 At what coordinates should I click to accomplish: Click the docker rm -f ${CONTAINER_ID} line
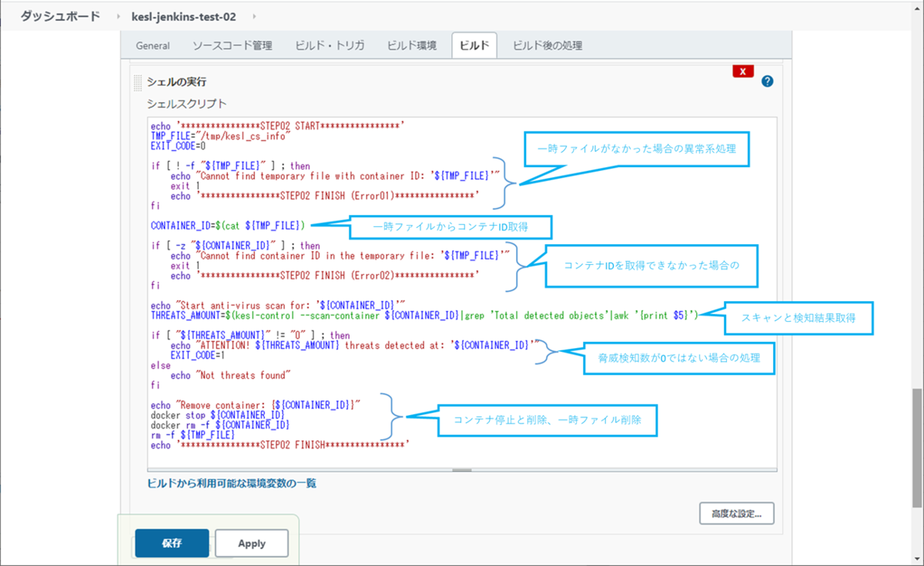tap(220, 425)
